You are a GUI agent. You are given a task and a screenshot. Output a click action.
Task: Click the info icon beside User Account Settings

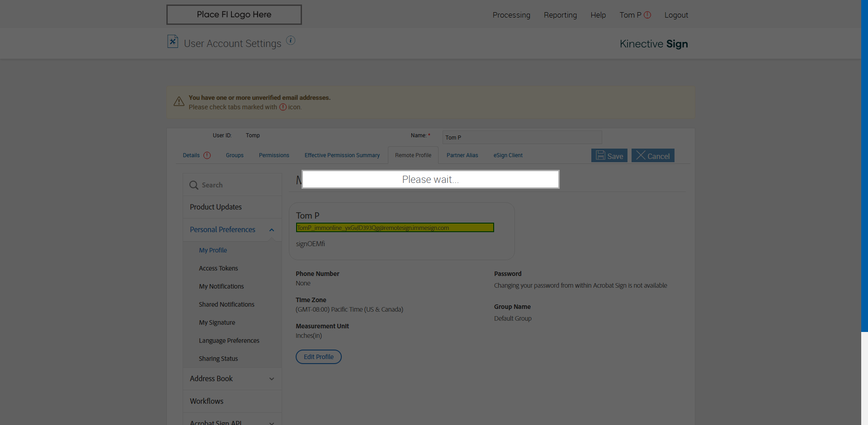click(x=291, y=41)
